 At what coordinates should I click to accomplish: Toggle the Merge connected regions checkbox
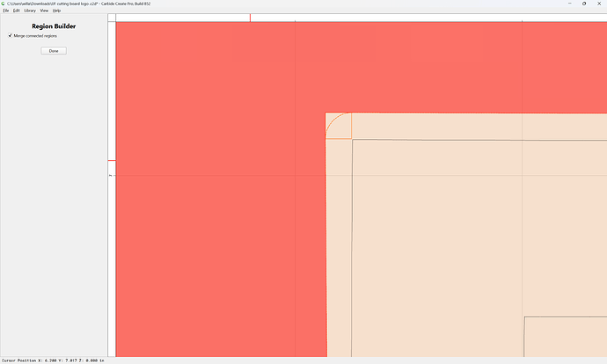(10, 35)
